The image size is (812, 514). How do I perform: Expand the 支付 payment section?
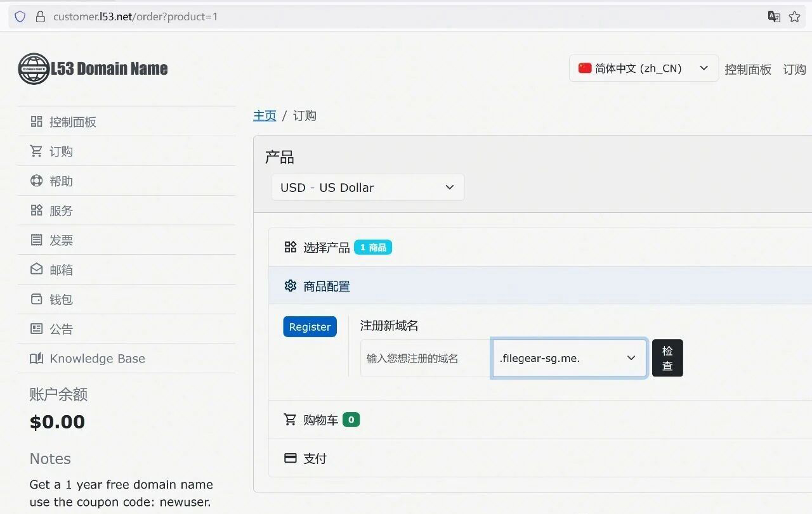[x=315, y=458]
